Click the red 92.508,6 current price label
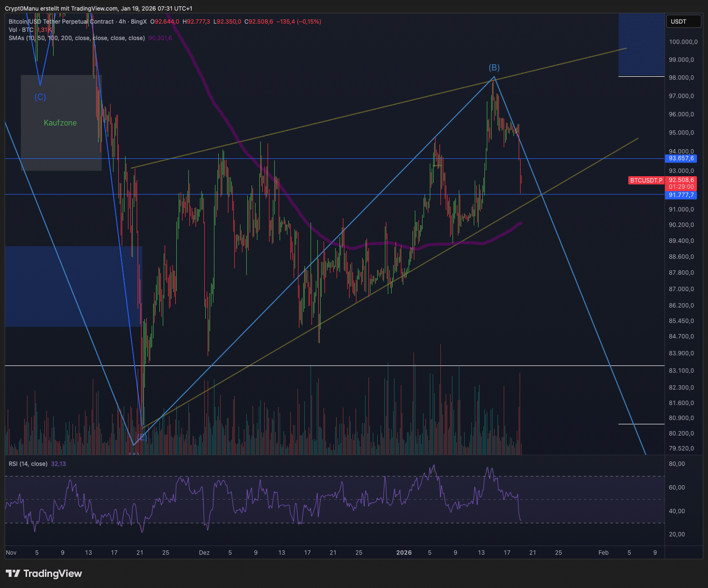Screen dimensions: 708x588 click(x=681, y=180)
